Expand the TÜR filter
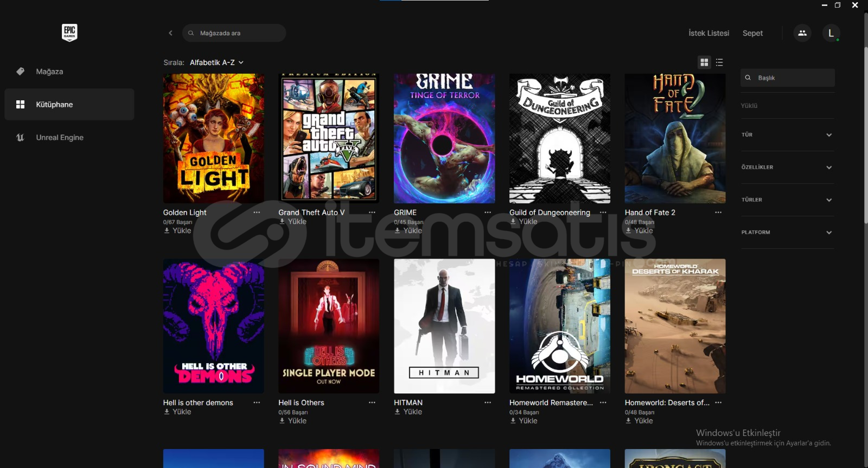Viewport: 868px width, 468px height. click(x=787, y=134)
